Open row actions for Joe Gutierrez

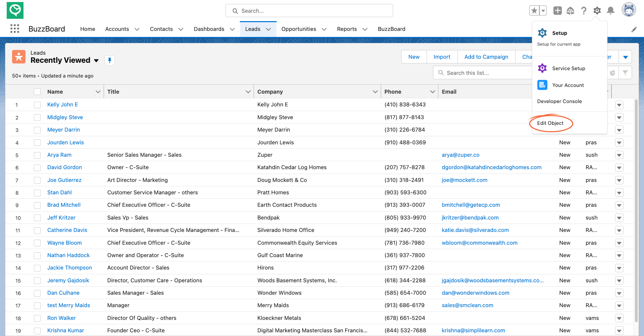pos(619,180)
